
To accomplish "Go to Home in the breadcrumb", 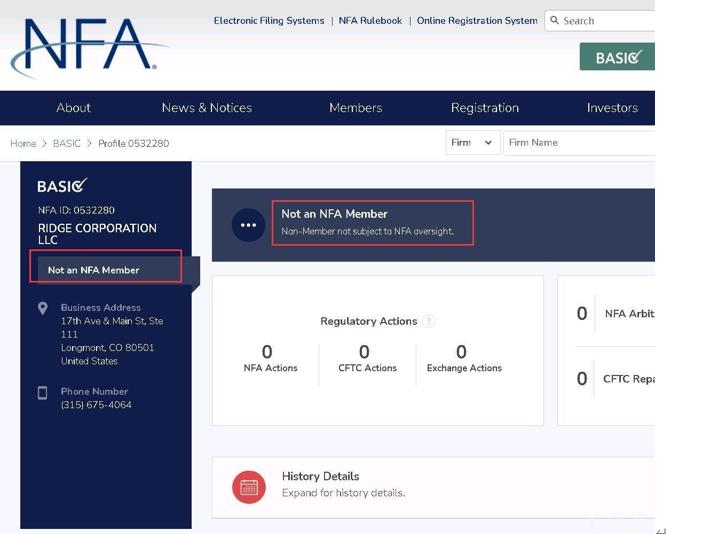I will click(x=23, y=143).
